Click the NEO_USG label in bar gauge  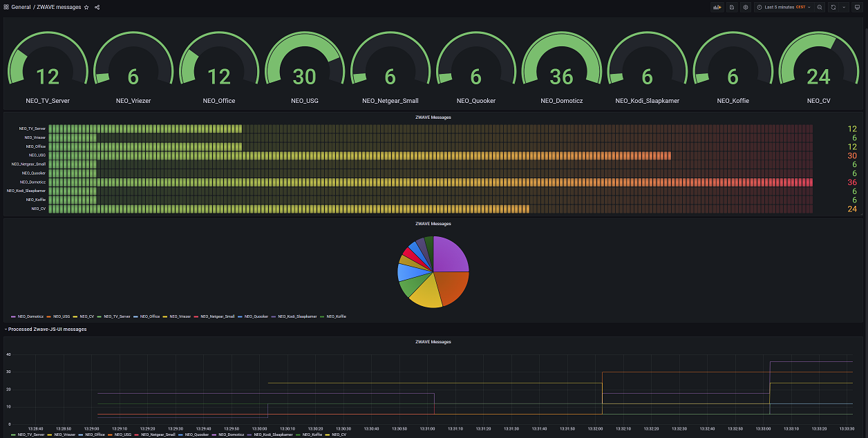pyautogui.click(x=37, y=155)
